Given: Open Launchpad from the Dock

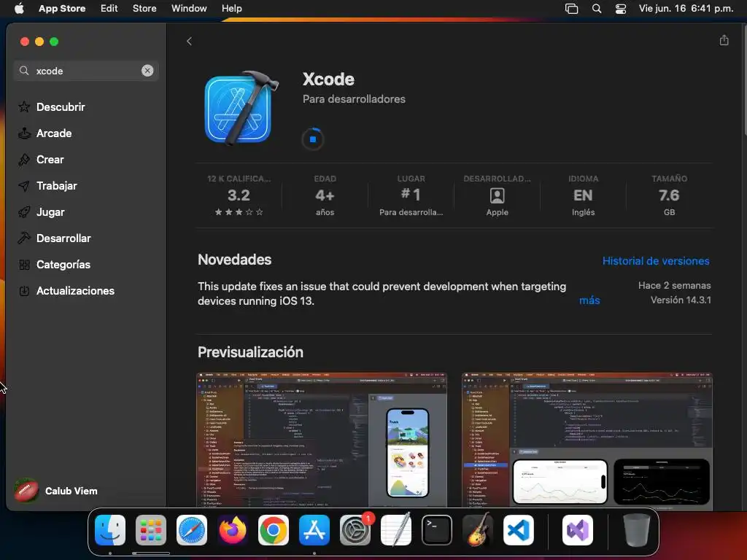Looking at the screenshot, I should 151,530.
